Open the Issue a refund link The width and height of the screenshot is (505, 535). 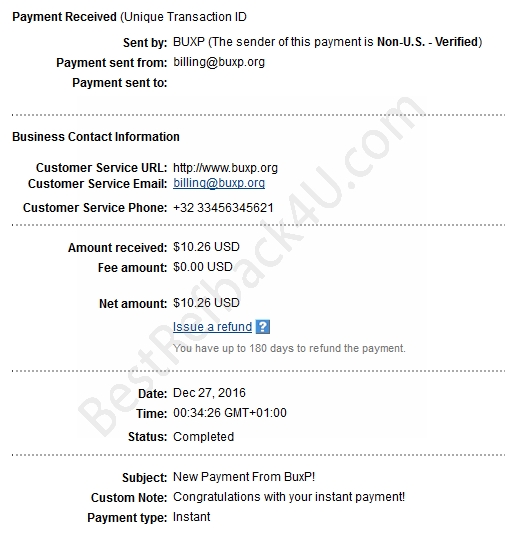pos(212,327)
